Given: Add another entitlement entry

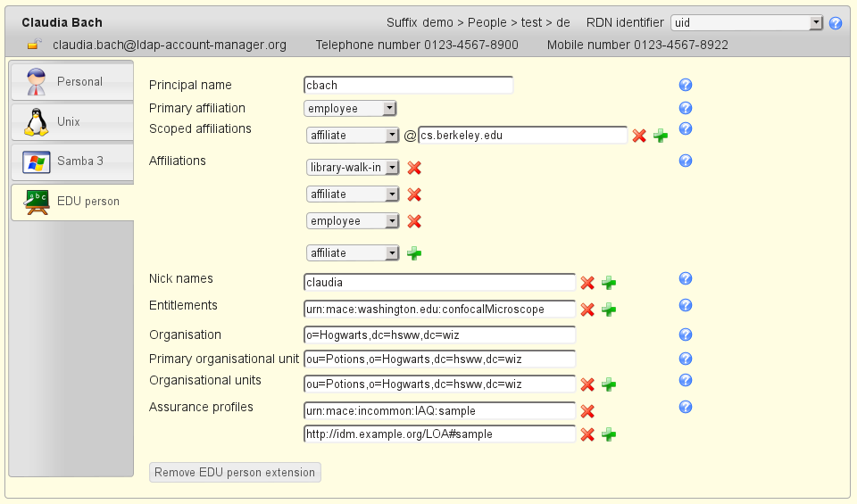Looking at the screenshot, I should 609,310.
